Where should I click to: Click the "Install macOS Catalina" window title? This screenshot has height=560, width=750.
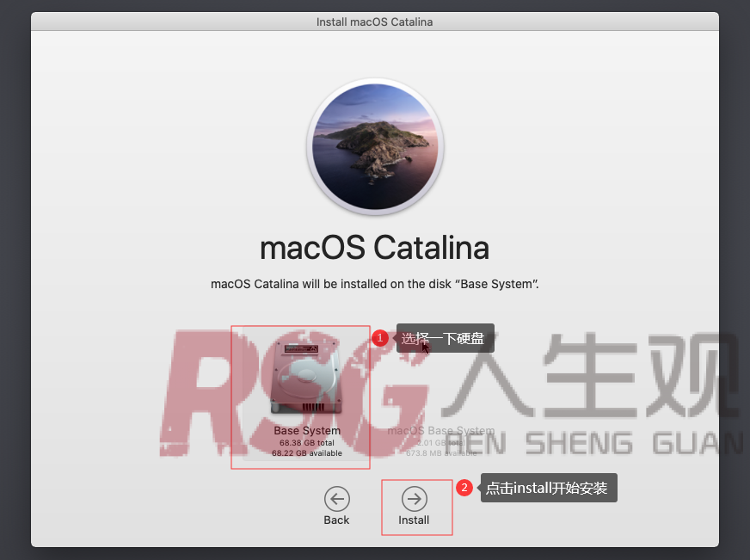pyautogui.click(x=374, y=22)
